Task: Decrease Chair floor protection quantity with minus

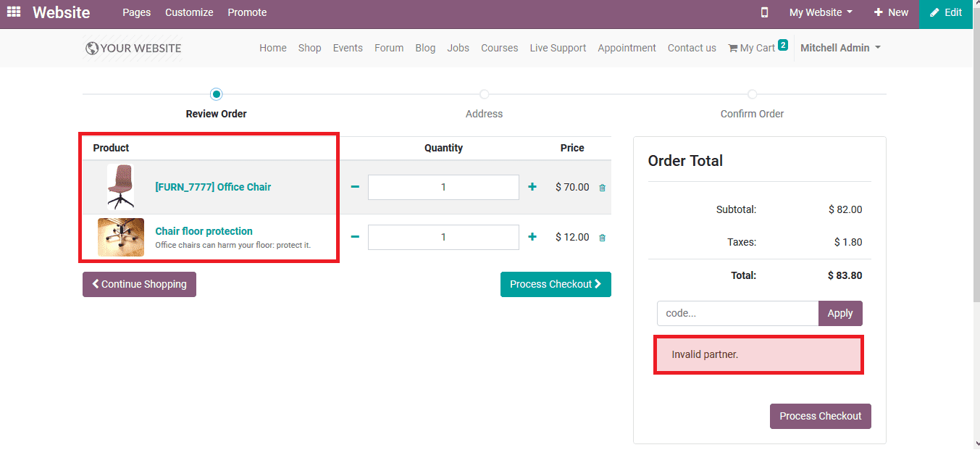Action: pyautogui.click(x=355, y=237)
